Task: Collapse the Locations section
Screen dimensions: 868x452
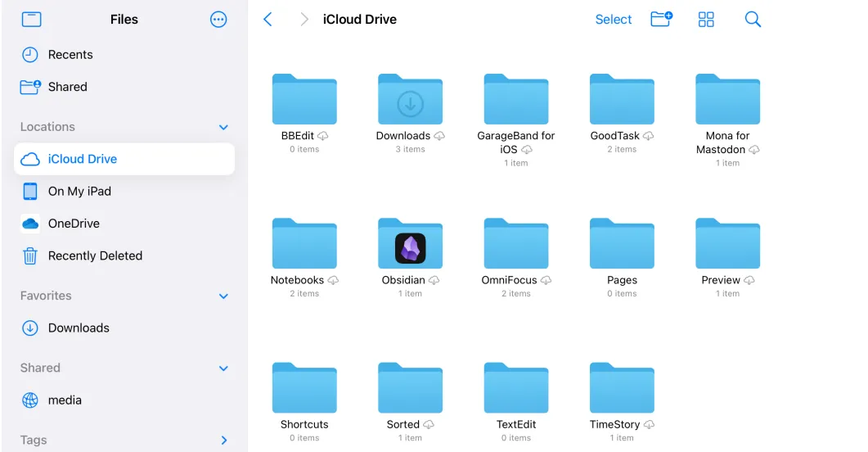Action: (x=223, y=127)
